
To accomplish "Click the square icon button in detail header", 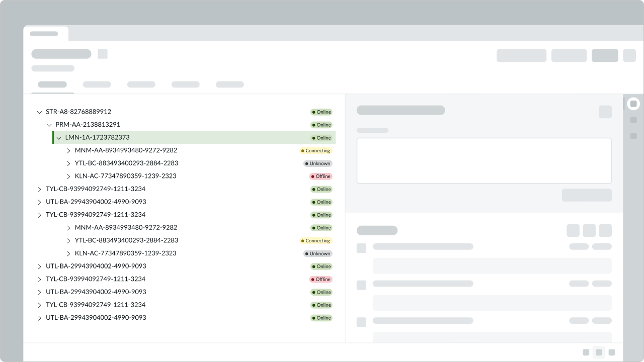I will pos(605,112).
